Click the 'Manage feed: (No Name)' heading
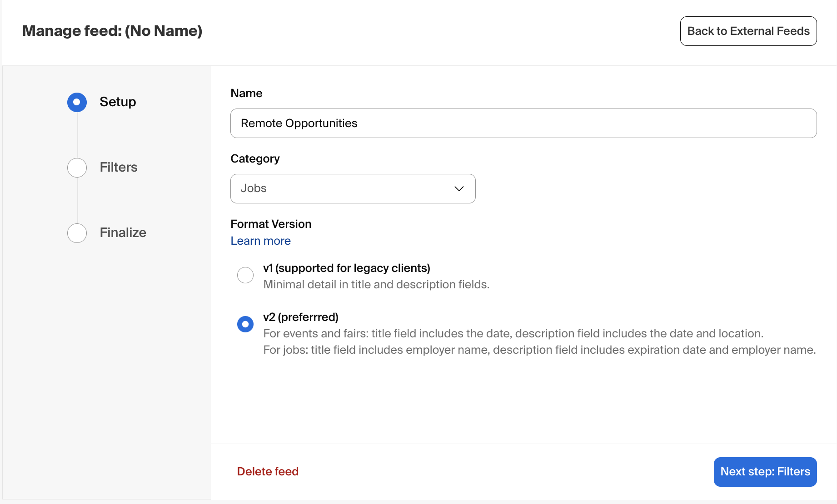 point(112,31)
